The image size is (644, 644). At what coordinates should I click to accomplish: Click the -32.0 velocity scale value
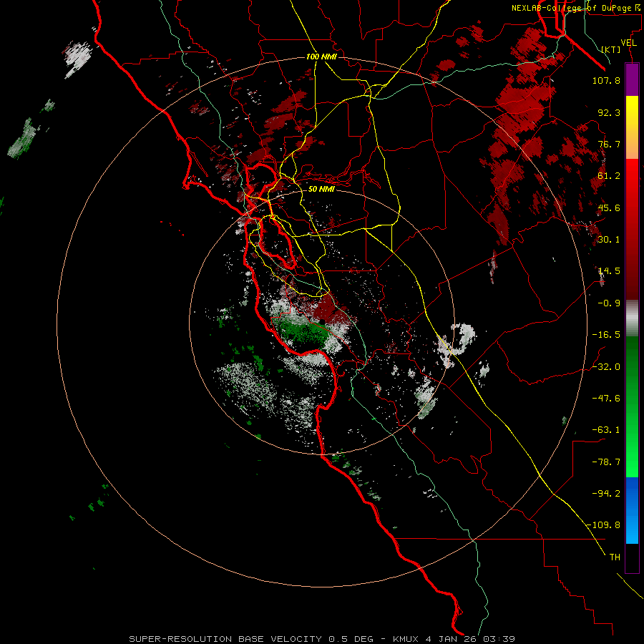606,367
